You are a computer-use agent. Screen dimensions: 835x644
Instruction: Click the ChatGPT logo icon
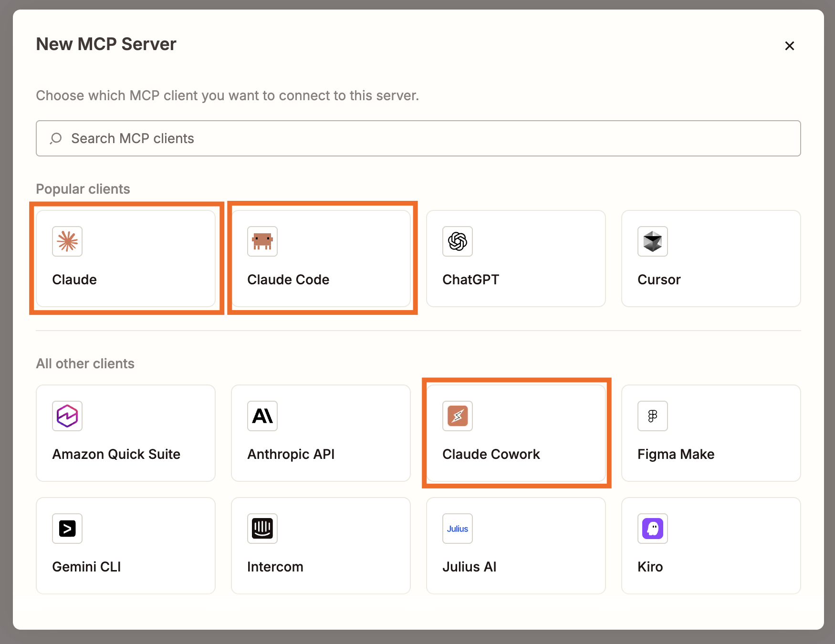click(458, 241)
